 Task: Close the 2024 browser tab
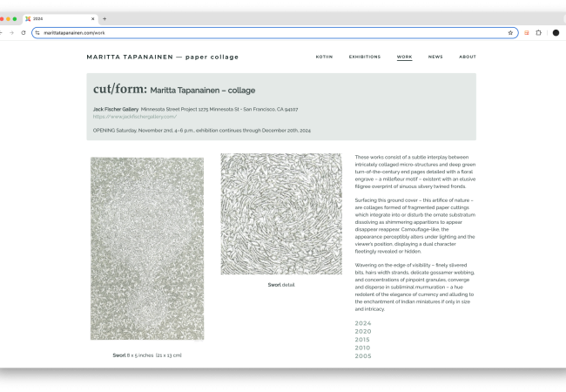[x=93, y=18]
